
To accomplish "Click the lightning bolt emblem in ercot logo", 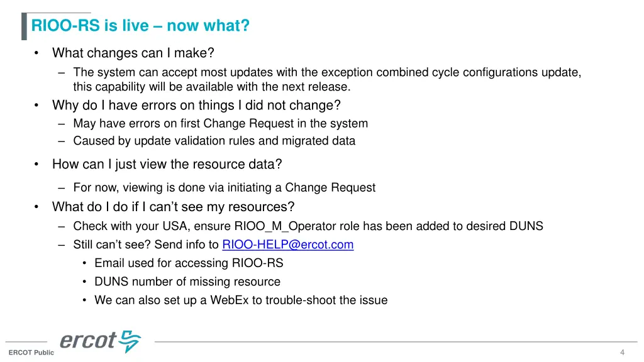I will [130, 341].
